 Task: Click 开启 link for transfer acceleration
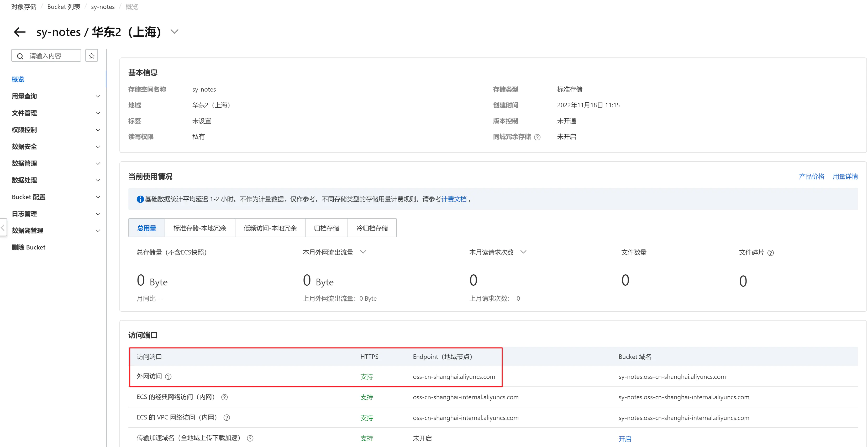(x=625, y=439)
